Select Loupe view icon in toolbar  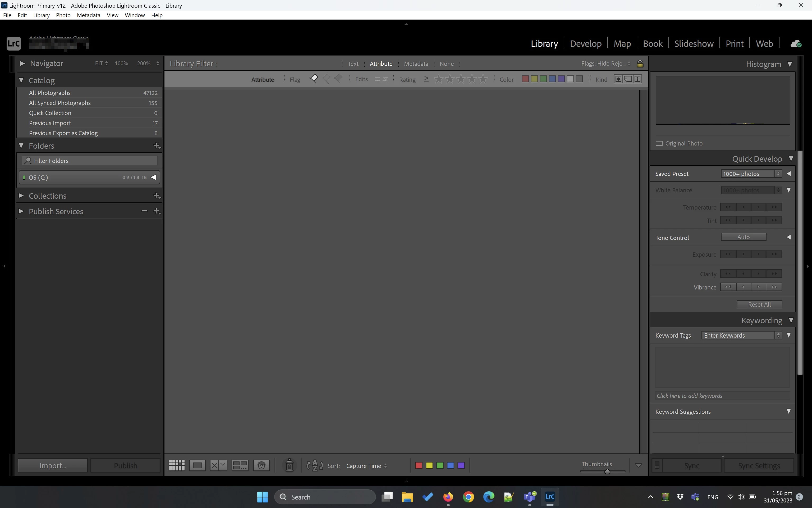pyautogui.click(x=197, y=465)
